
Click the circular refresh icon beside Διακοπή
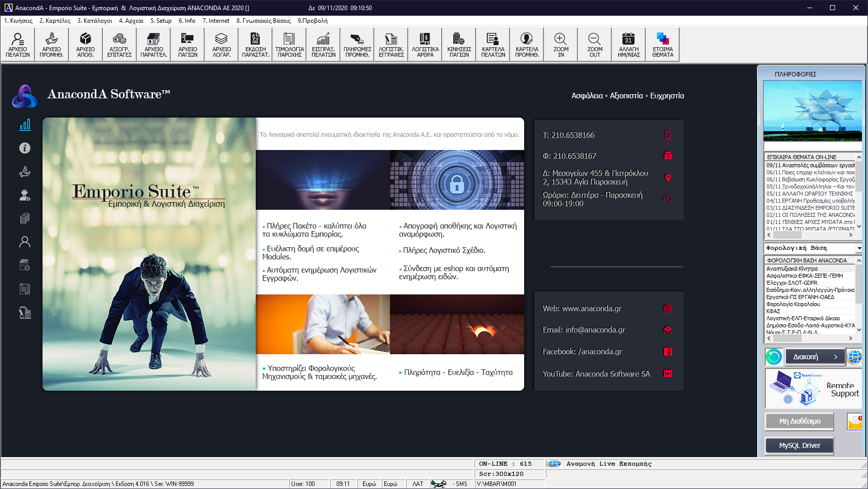point(774,357)
